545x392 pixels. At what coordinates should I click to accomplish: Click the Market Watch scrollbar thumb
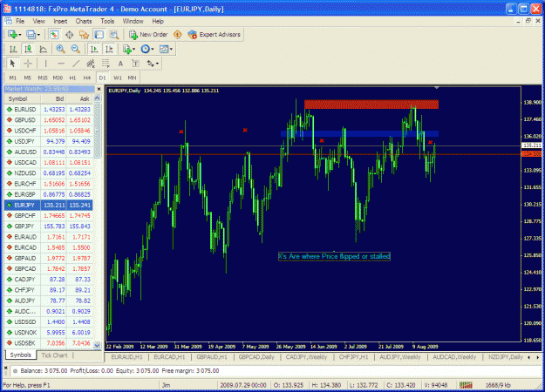pos(98,130)
